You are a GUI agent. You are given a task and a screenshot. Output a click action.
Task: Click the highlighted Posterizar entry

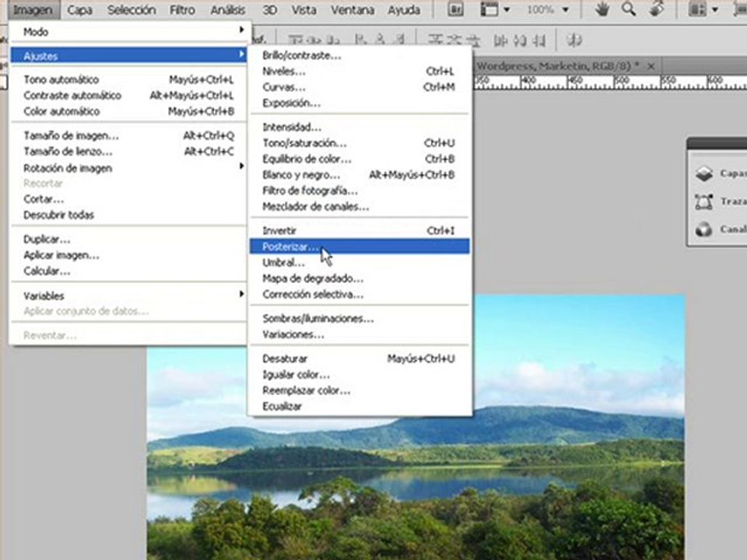tap(359, 247)
